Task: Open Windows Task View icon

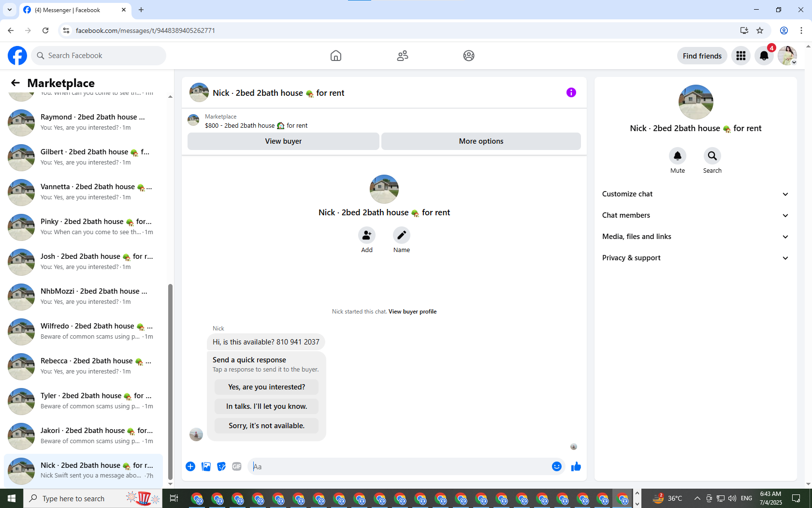Action: pyautogui.click(x=174, y=498)
